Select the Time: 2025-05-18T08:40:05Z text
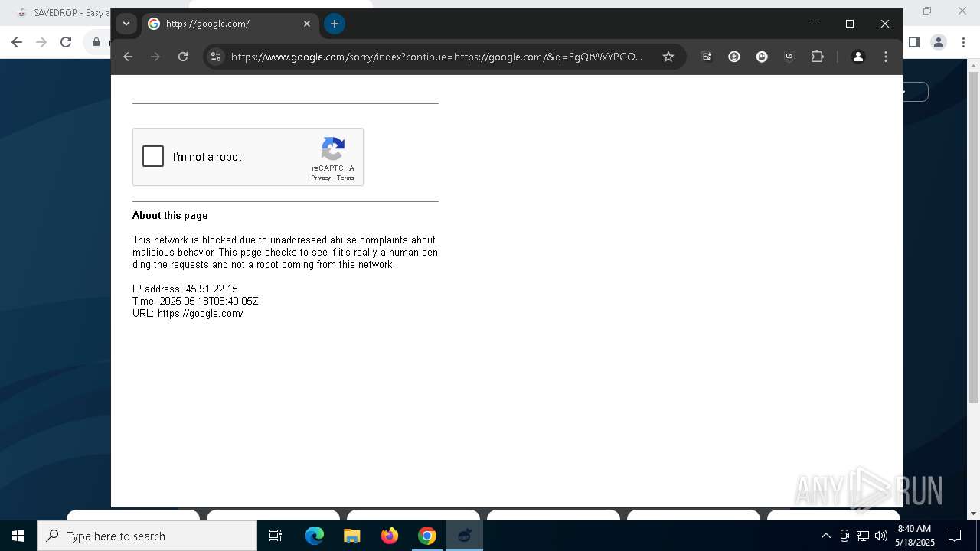 pos(195,301)
